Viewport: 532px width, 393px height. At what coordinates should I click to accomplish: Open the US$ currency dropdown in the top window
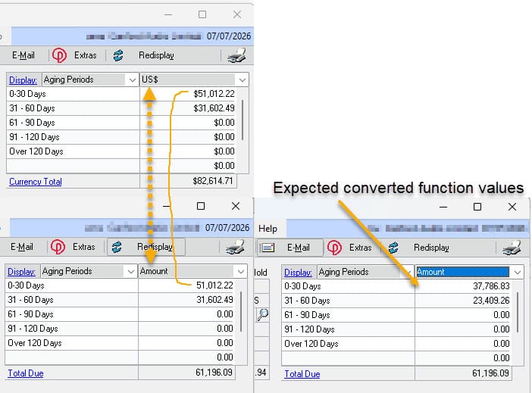[243, 80]
